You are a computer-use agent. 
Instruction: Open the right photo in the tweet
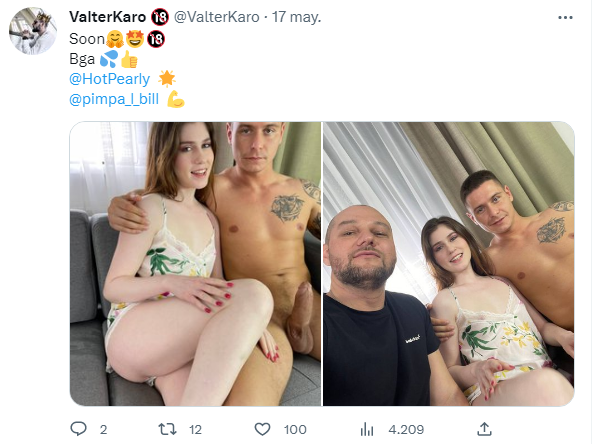(448, 263)
